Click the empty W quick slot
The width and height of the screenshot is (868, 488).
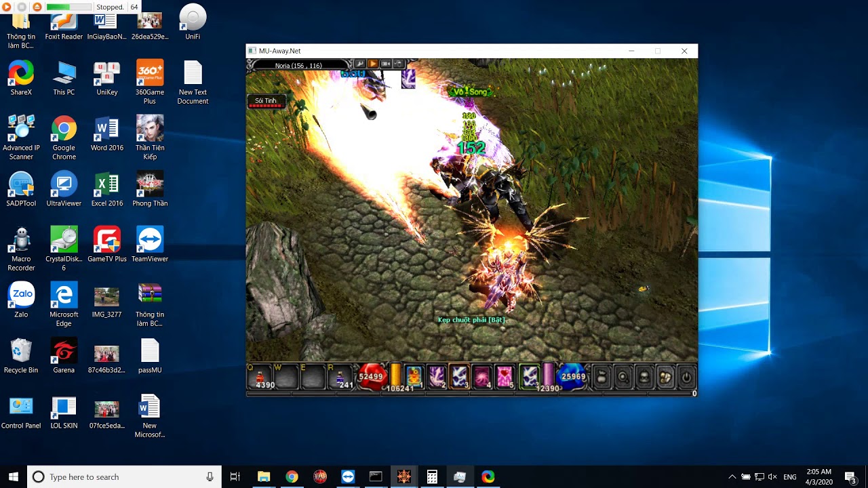pyautogui.click(x=287, y=378)
